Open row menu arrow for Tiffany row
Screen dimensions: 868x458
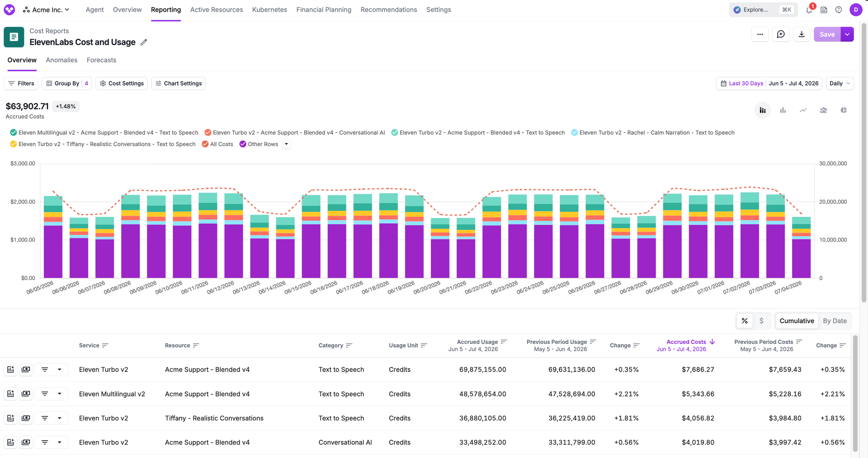pyautogui.click(x=59, y=418)
